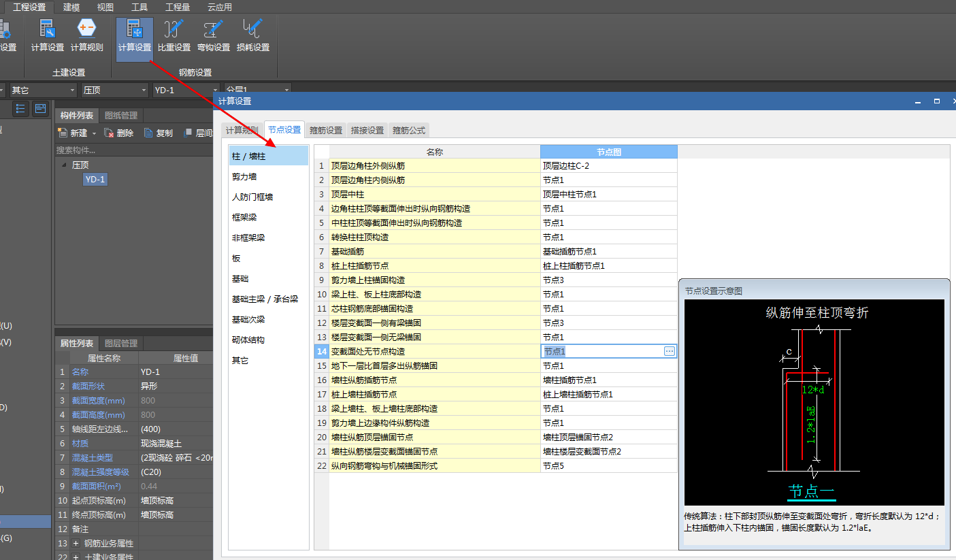This screenshot has height=560, width=956.
Task: Open the 工程量 ribbon tab
Action: pos(178,7)
